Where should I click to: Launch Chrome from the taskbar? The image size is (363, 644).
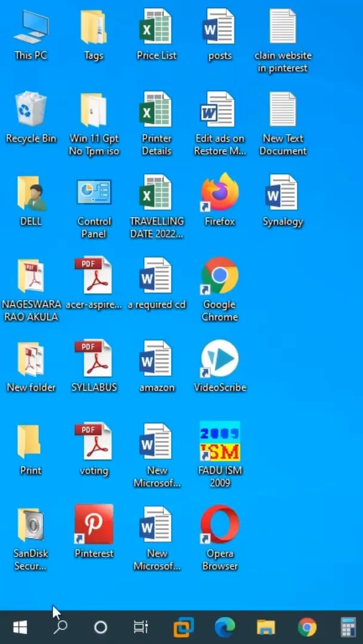[307, 627]
